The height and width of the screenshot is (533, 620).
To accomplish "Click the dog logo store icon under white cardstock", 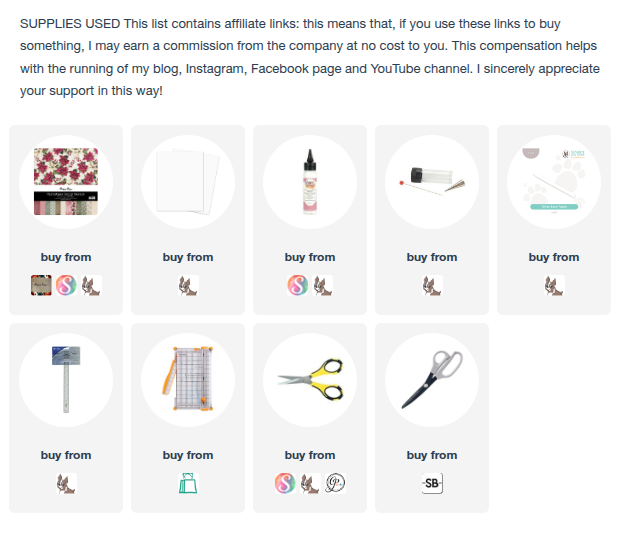I will pyautogui.click(x=188, y=286).
